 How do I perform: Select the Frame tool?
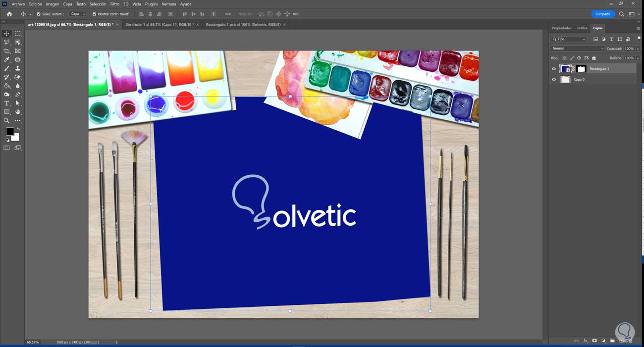[18, 51]
